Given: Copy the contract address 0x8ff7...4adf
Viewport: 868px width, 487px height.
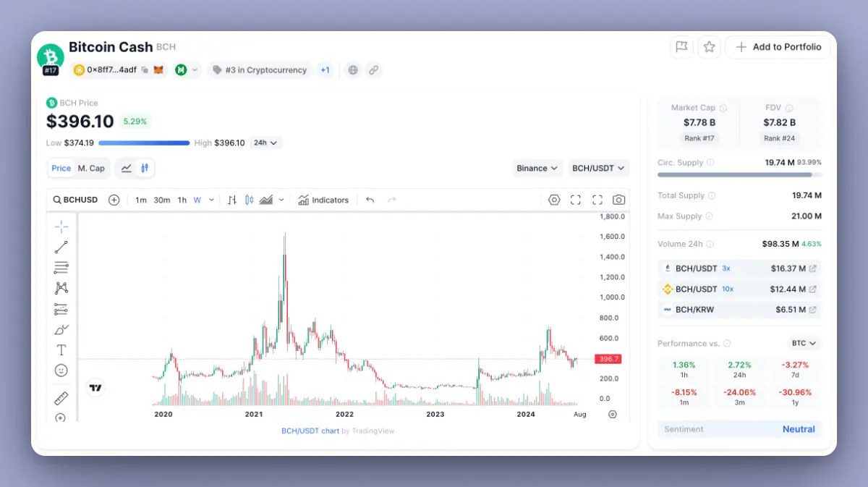Looking at the screenshot, I should (x=145, y=70).
